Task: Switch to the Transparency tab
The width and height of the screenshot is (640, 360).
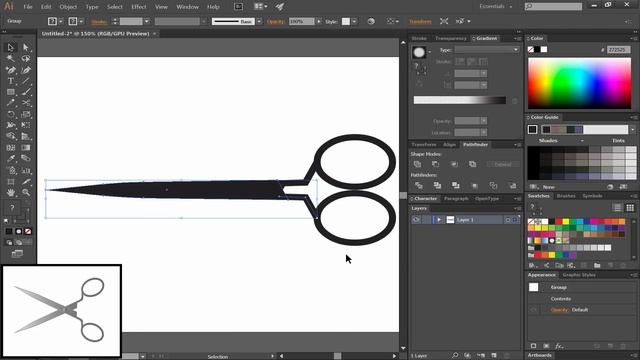Action: [x=451, y=38]
